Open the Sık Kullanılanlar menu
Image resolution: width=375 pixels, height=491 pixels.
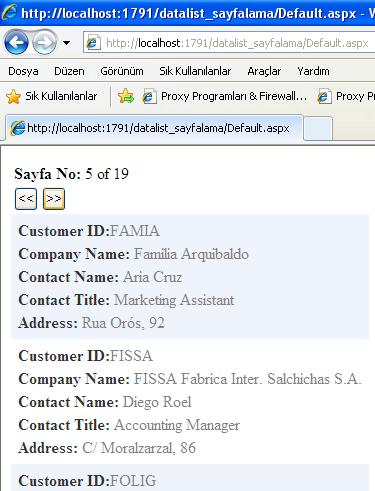pos(195,71)
